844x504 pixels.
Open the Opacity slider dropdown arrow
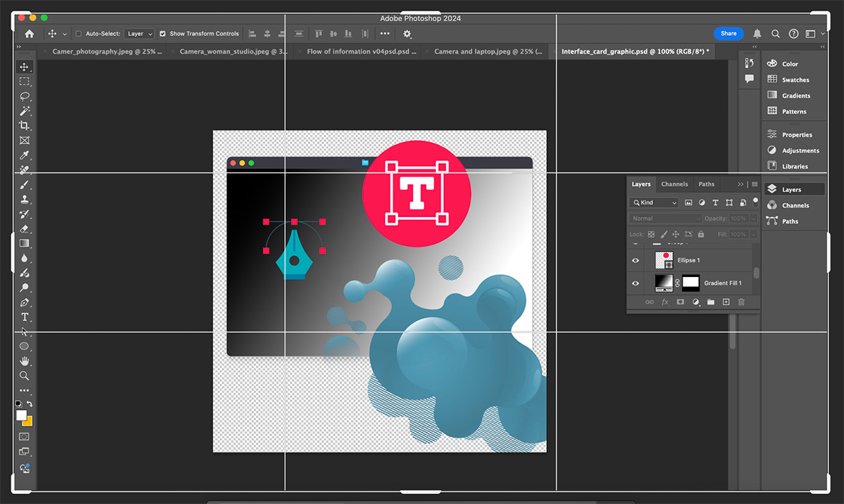point(753,218)
